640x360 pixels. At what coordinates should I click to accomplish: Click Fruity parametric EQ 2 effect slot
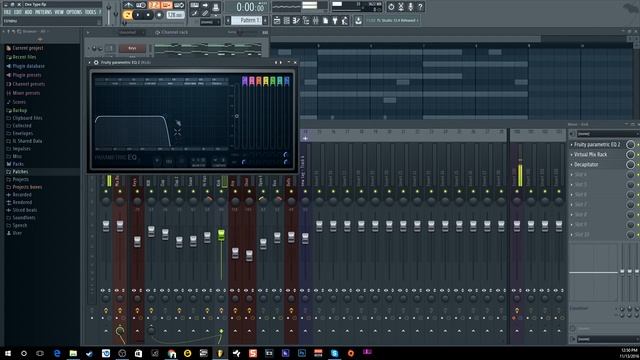point(597,144)
